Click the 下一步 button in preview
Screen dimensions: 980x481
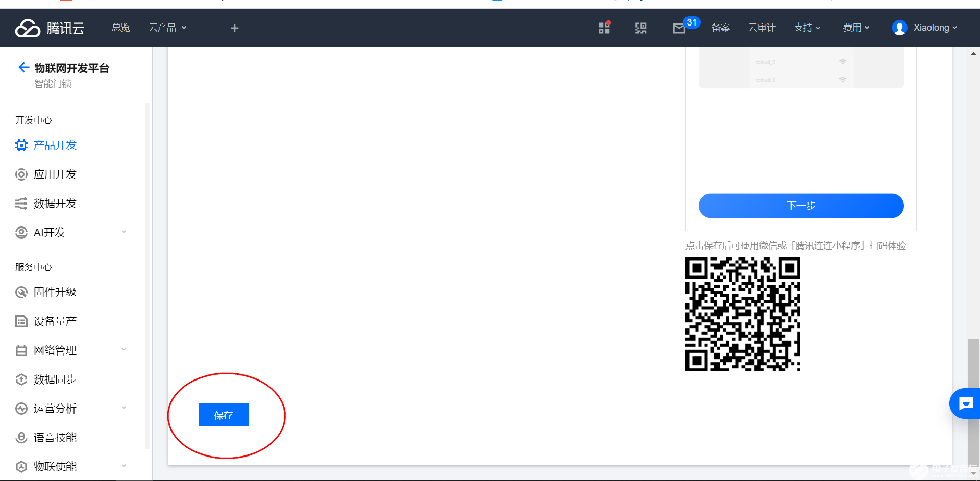(x=801, y=206)
